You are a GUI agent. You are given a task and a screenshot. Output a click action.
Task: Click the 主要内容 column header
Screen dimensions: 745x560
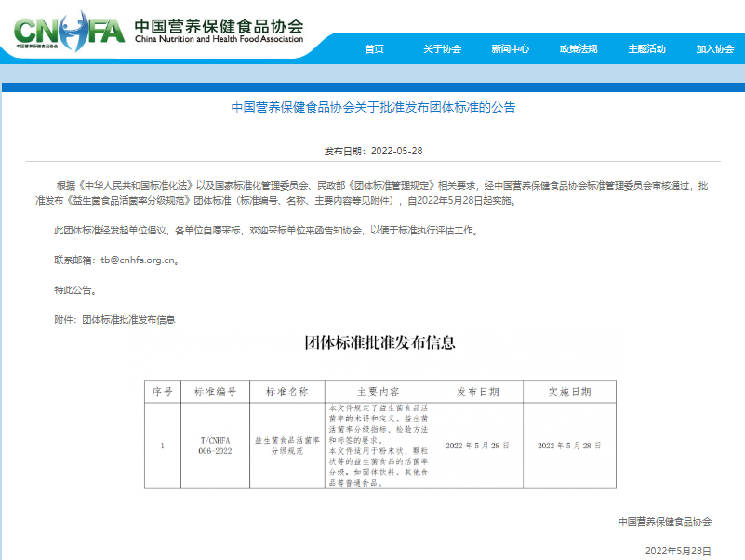pos(378,392)
